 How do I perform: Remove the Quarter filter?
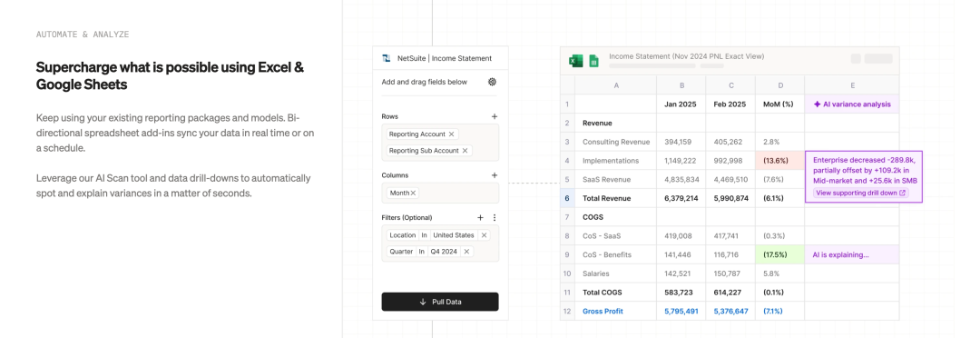466,251
